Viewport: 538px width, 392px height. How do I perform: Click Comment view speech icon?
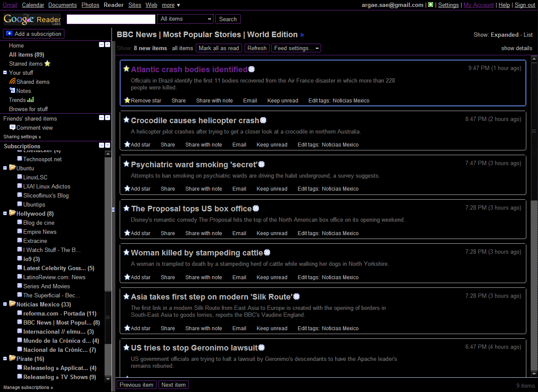[x=13, y=127]
